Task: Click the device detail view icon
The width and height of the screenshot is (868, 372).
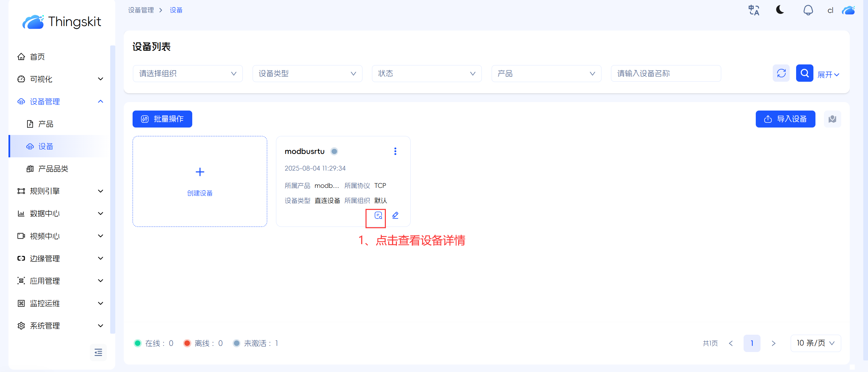Action: click(x=378, y=215)
